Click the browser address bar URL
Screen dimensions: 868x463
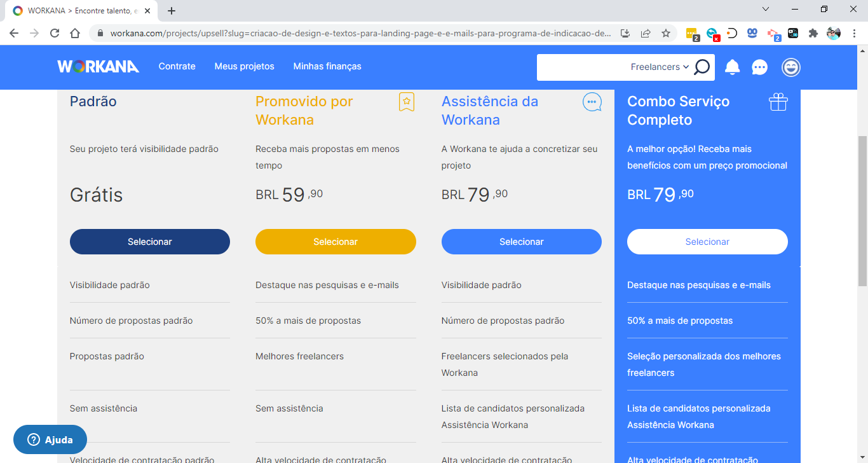[361, 33]
